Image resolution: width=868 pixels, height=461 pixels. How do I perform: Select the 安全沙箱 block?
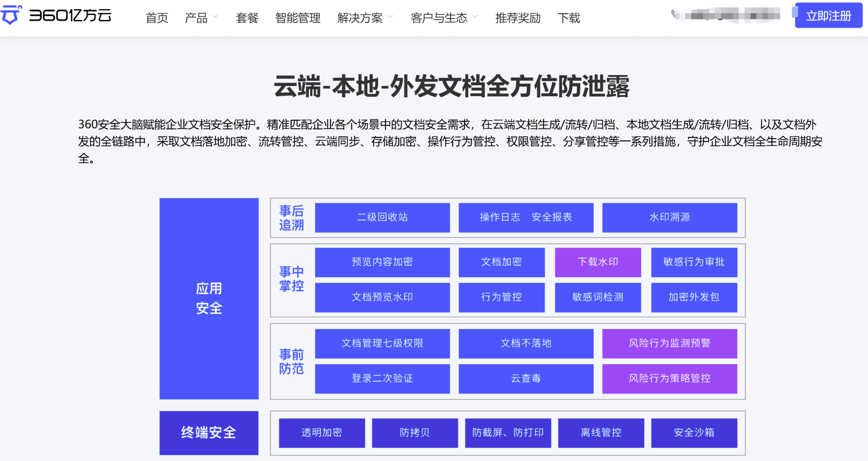694,433
